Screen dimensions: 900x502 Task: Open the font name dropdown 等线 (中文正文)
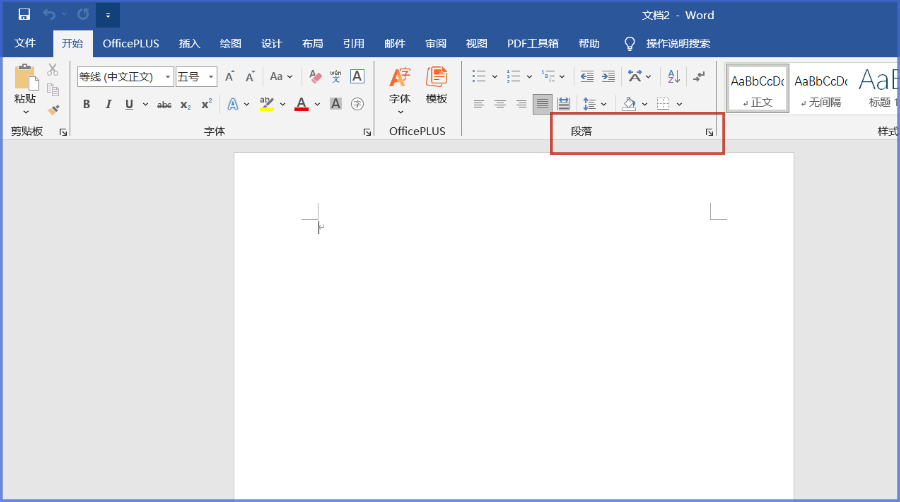168,77
